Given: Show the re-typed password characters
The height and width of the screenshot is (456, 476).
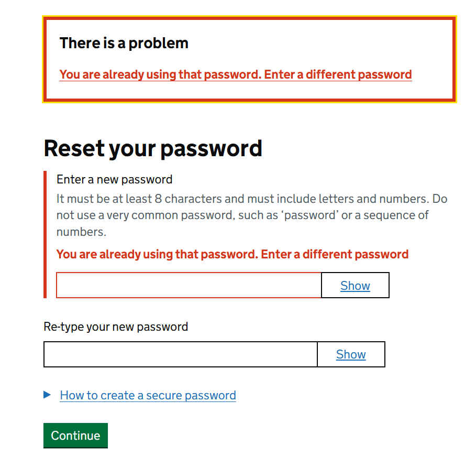Looking at the screenshot, I should [351, 355].
